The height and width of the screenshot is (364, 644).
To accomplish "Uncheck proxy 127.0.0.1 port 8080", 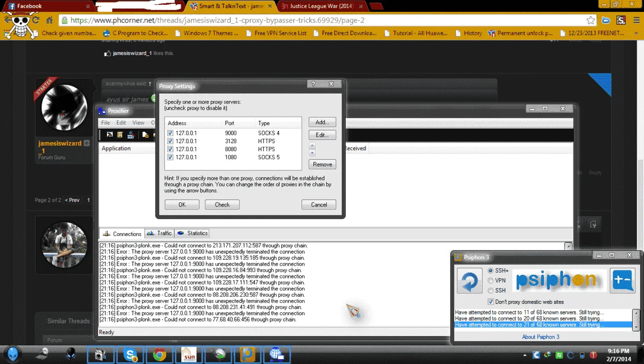I will click(x=170, y=149).
